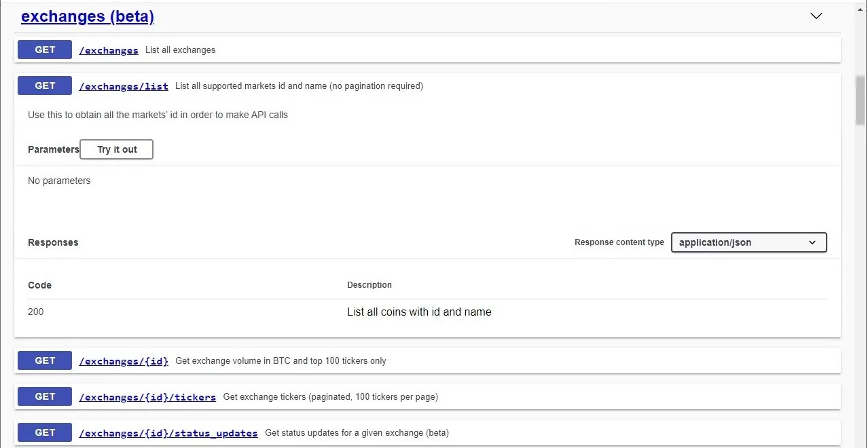868x448 pixels.
Task: Expand the GET /exchanges/{id}/tickers badge
Action: point(45,396)
